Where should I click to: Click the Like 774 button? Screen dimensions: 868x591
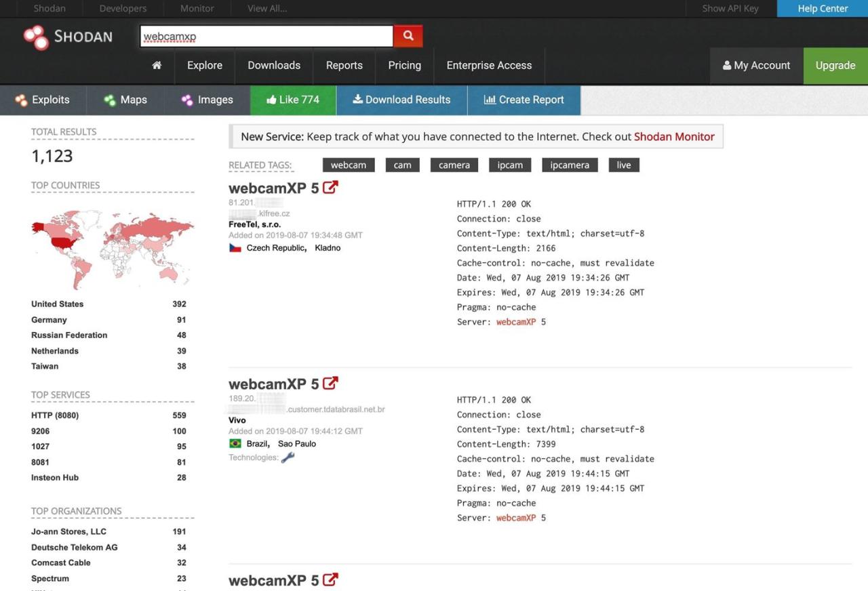292,100
